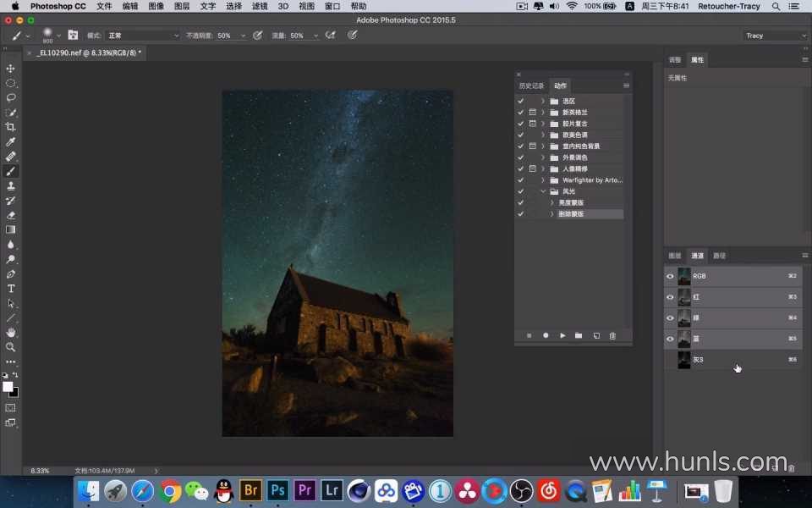Open flow 50% dropdown arrow

tap(315, 36)
